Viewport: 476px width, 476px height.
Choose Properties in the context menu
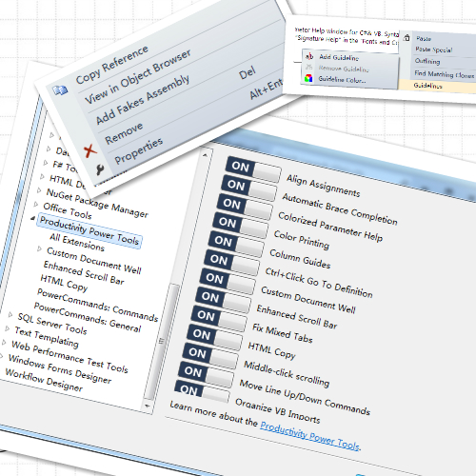point(139,150)
